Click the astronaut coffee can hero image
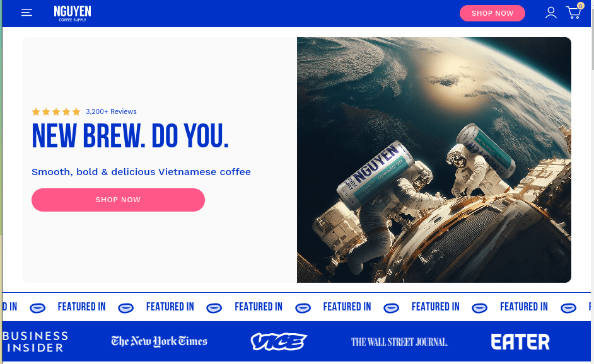Image resolution: width=594 pixels, height=364 pixels. tap(434, 160)
